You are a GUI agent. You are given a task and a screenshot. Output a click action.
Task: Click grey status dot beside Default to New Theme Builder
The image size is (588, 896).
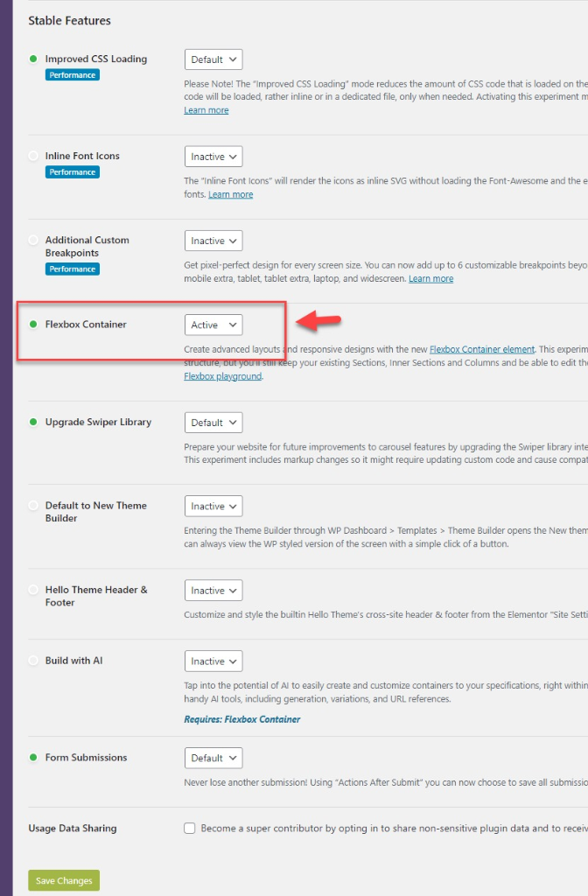[x=33, y=505]
